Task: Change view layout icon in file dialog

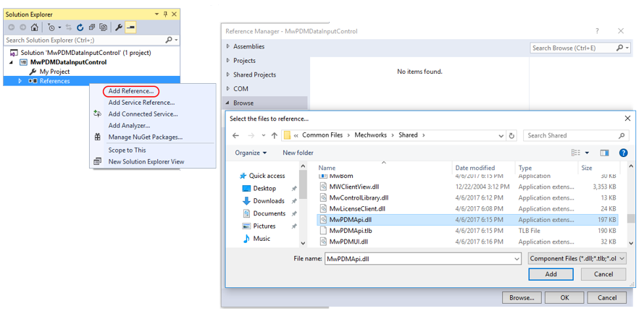Action: 576,153
